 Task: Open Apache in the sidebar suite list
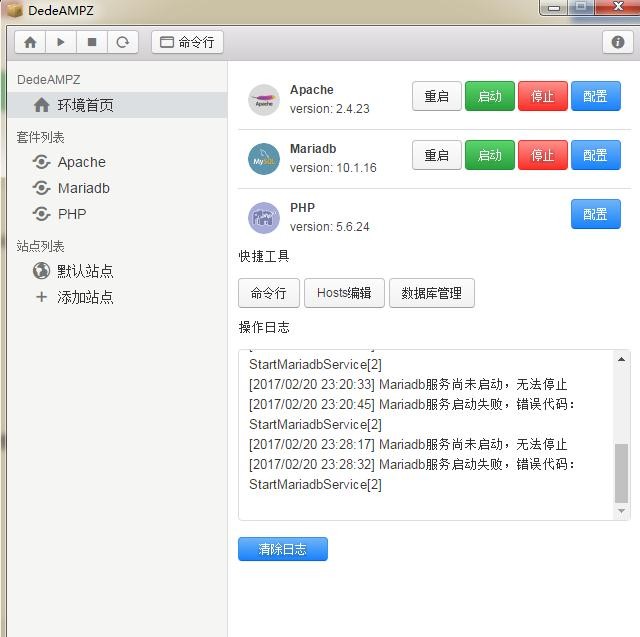point(82,162)
